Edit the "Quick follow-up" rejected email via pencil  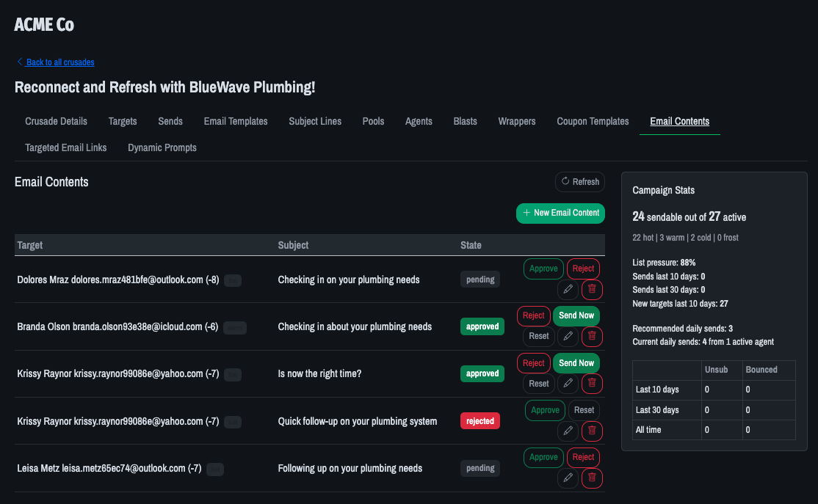[x=568, y=431]
